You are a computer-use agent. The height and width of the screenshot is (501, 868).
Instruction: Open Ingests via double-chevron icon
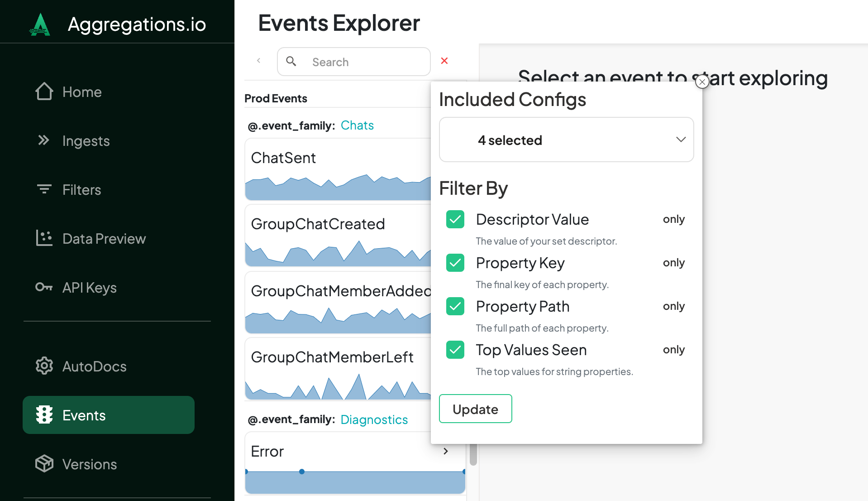click(43, 140)
